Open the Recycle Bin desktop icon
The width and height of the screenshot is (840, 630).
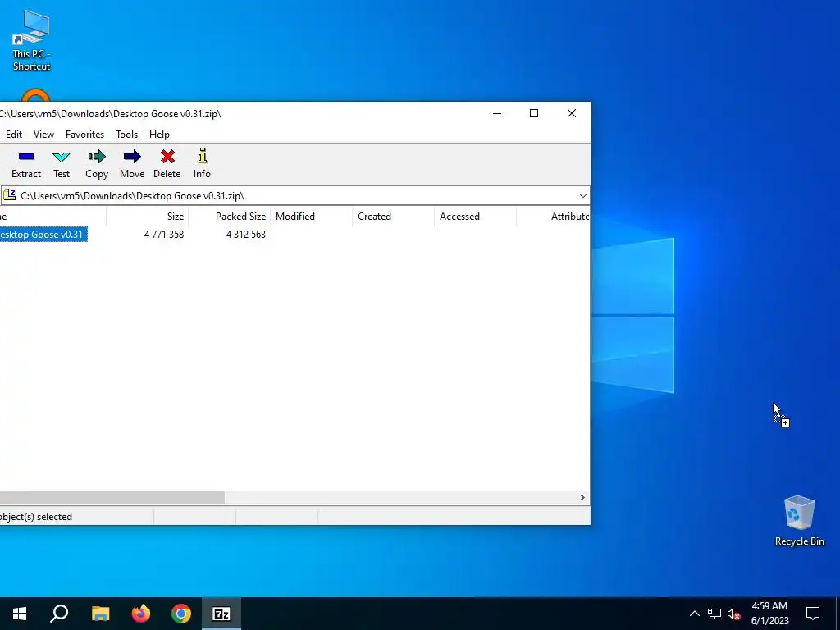pyautogui.click(x=799, y=521)
